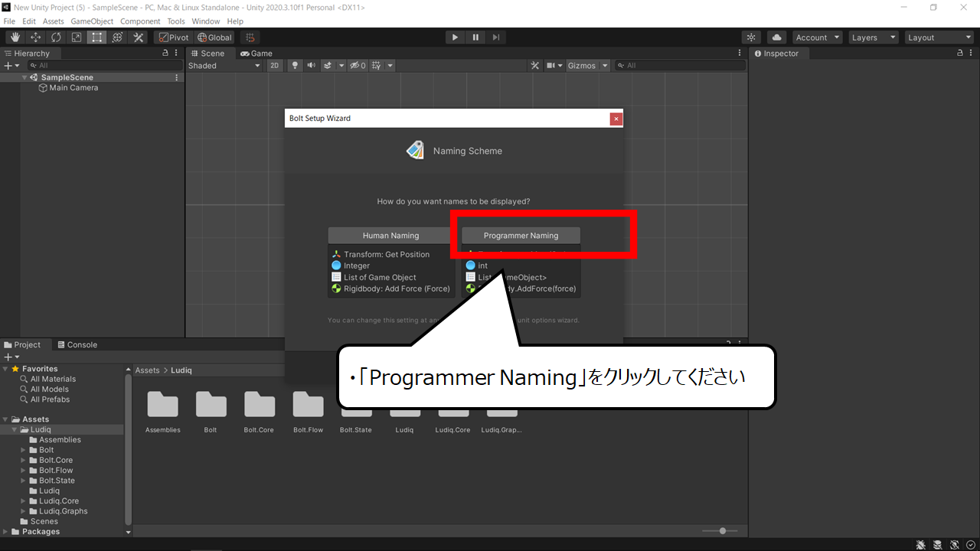Select the Scale tool
Viewport: 980px width, 551px height.
(77, 37)
